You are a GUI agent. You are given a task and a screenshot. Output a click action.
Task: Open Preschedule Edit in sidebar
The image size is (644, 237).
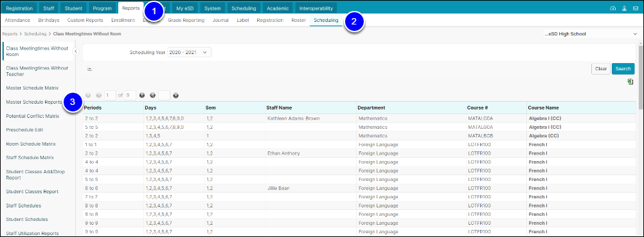point(24,129)
